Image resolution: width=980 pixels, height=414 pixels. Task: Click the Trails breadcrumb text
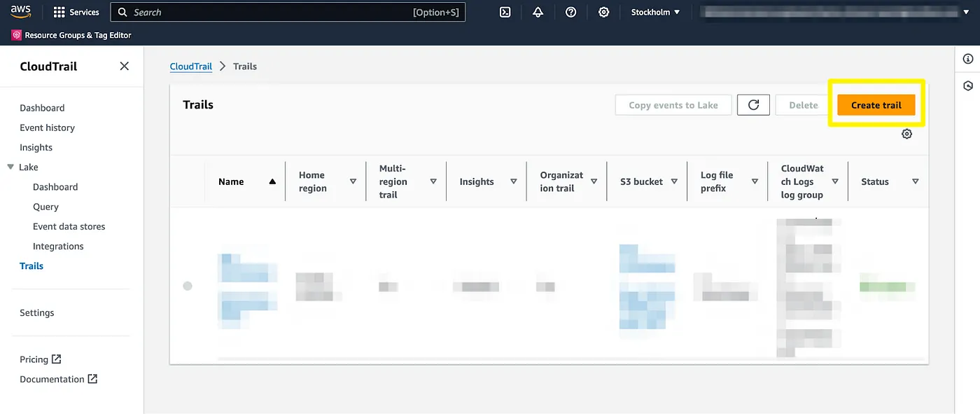(245, 66)
